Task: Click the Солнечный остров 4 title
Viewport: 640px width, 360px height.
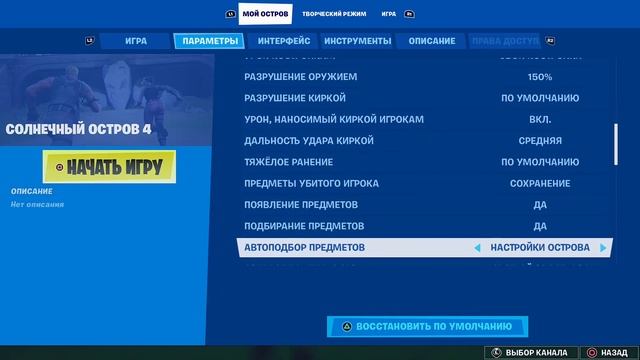Action: pos(78,129)
